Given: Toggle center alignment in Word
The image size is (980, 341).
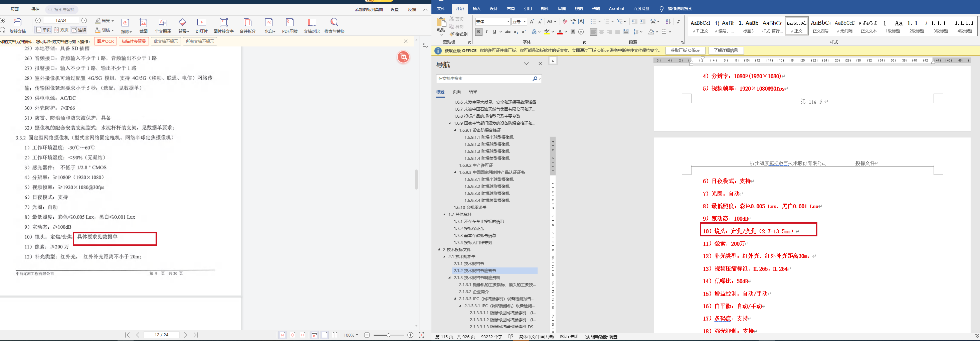Looking at the screenshot, I should (601, 32).
